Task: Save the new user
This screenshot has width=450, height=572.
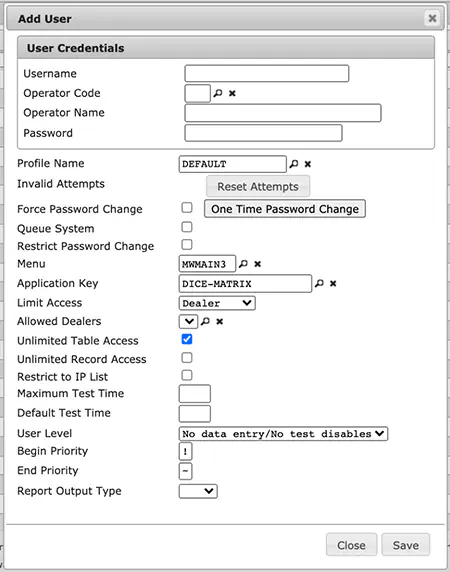Action: click(x=406, y=545)
